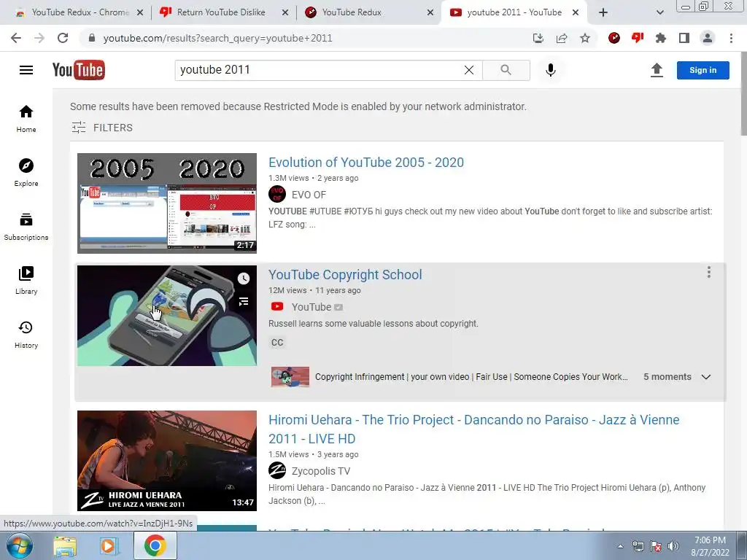Click the address bar URL
The height and width of the screenshot is (560, 747).
point(217,38)
